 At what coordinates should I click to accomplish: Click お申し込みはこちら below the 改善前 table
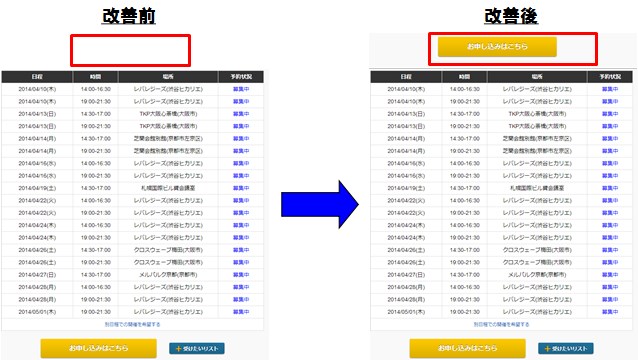click(x=98, y=348)
